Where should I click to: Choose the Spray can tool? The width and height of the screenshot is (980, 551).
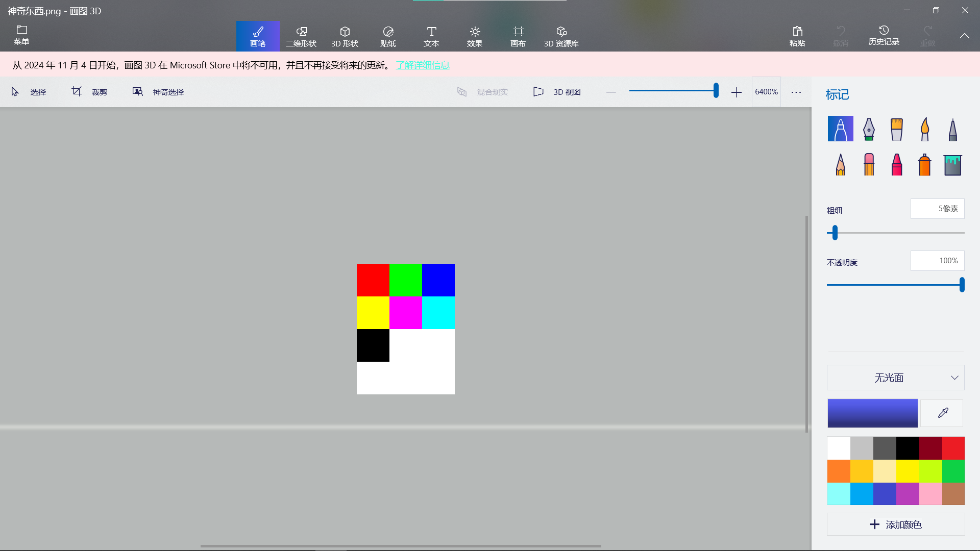click(x=924, y=165)
